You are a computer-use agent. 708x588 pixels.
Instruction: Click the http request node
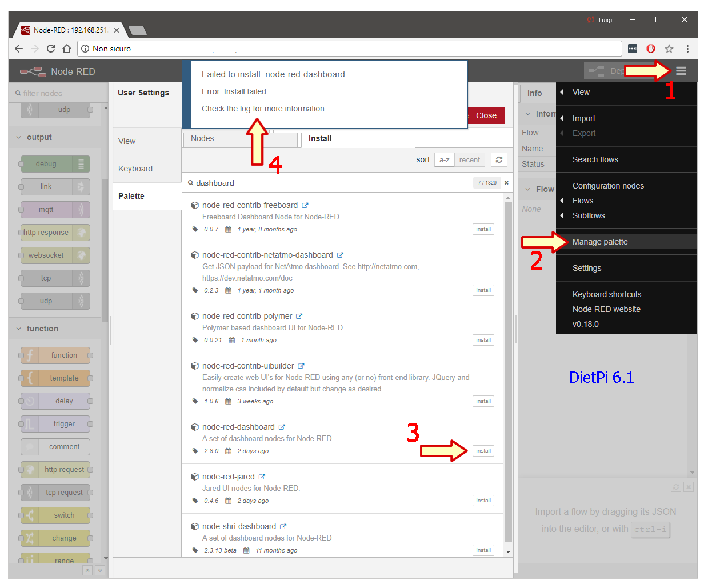pos(55,469)
